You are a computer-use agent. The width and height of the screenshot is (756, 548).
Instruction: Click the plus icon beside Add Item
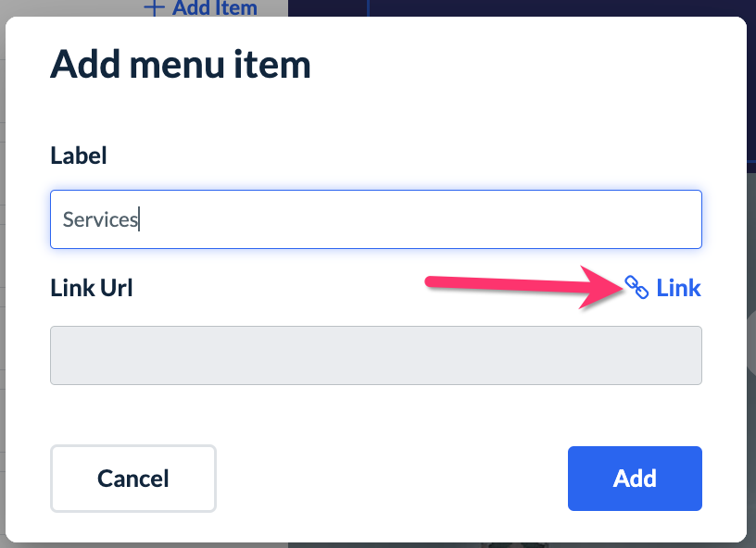coord(155,8)
